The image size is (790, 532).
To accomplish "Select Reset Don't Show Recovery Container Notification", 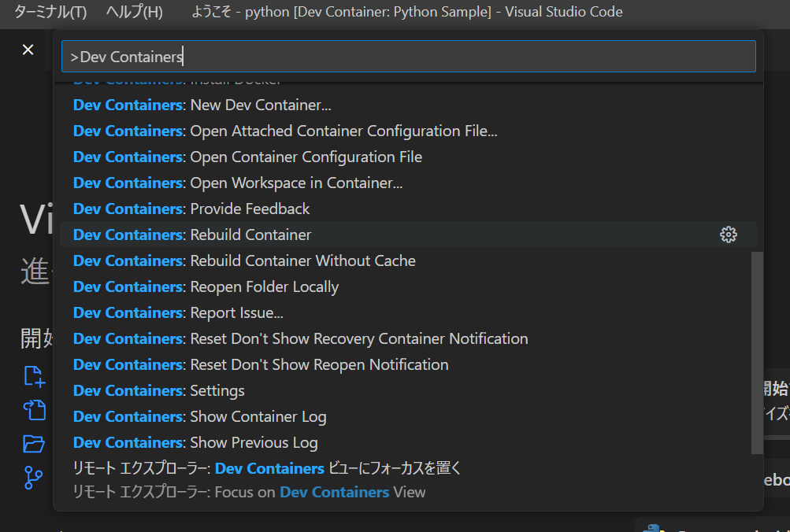I will tap(408, 338).
